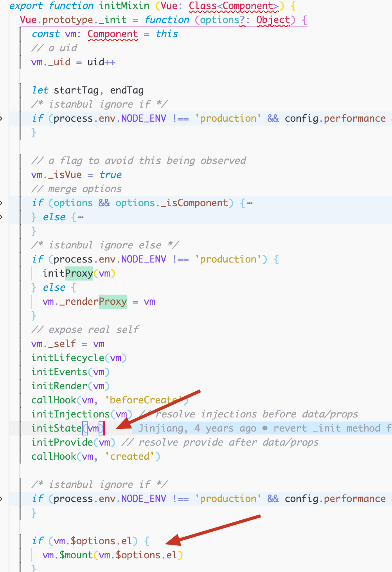Screen dimensions: 392x572
Task: Click the 'Class<Component>' type annotation
Action: 234,6
